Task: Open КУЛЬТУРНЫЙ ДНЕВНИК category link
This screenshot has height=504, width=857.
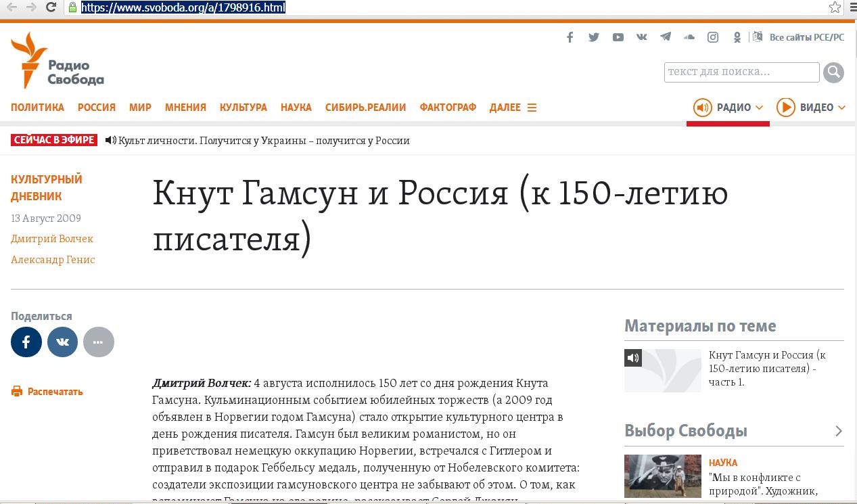Action: pos(47,188)
